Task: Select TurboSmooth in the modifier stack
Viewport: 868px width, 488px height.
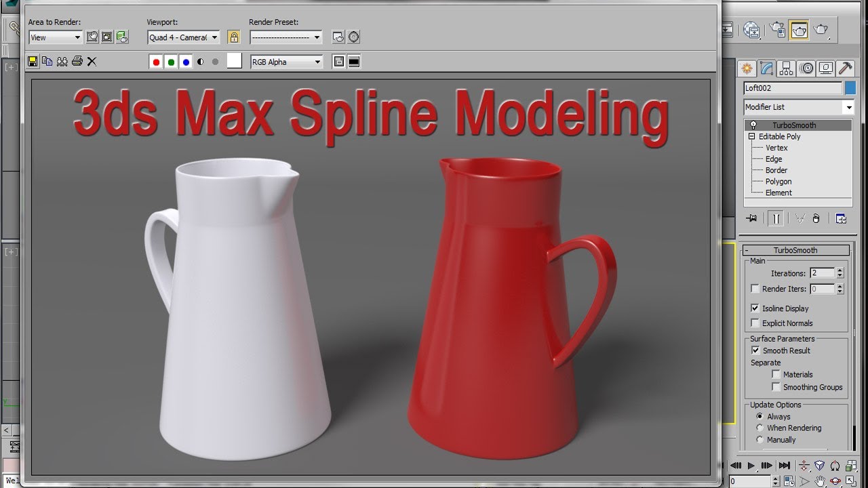Action: tap(794, 125)
